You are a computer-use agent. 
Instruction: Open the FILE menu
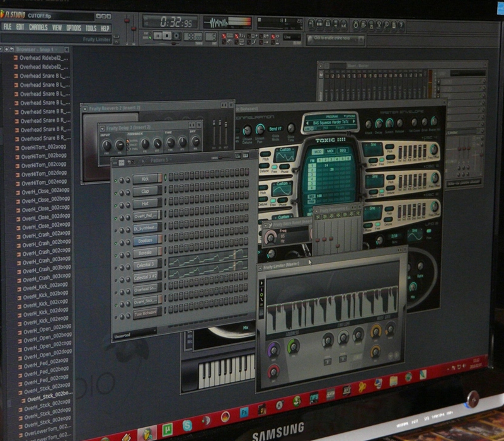tap(8, 28)
